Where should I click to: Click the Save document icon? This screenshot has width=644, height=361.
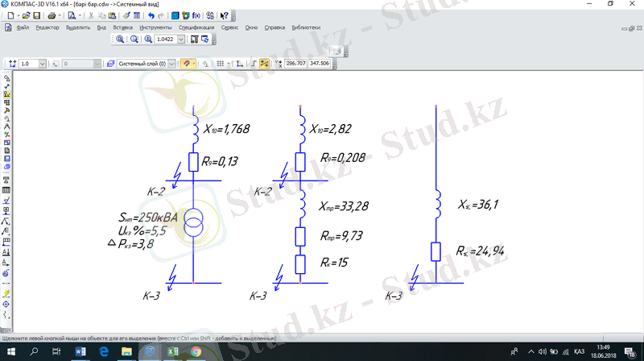(37, 15)
